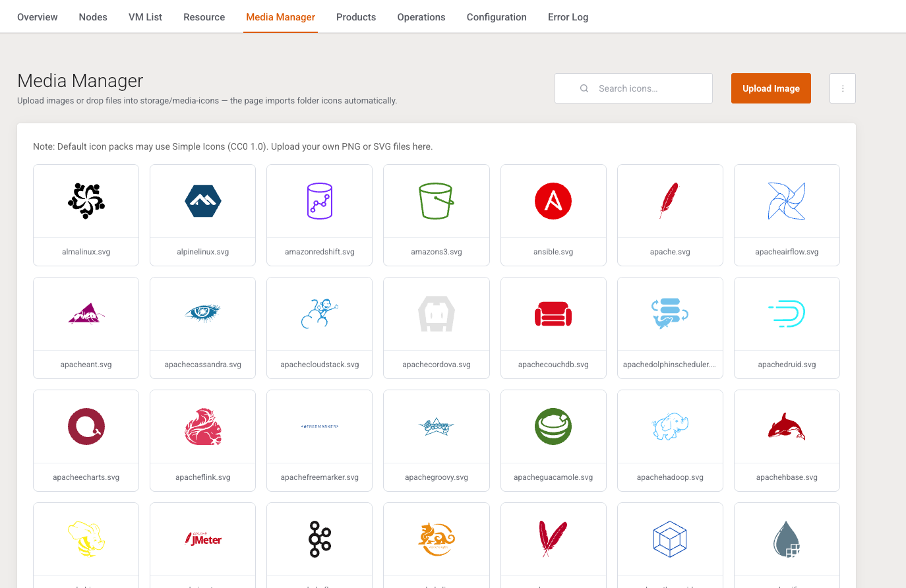This screenshot has width=906, height=588.
Task: Click the apachehadoop.svg file name
Action: (670, 477)
